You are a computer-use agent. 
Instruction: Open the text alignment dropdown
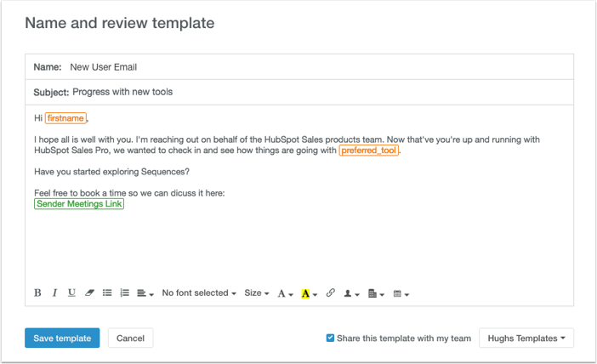point(145,293)
